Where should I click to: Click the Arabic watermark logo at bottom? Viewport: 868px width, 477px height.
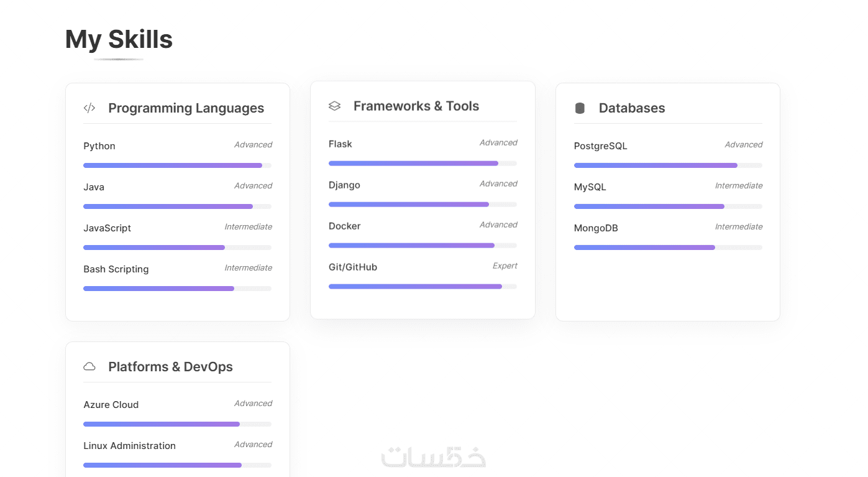tap(434, 456)
